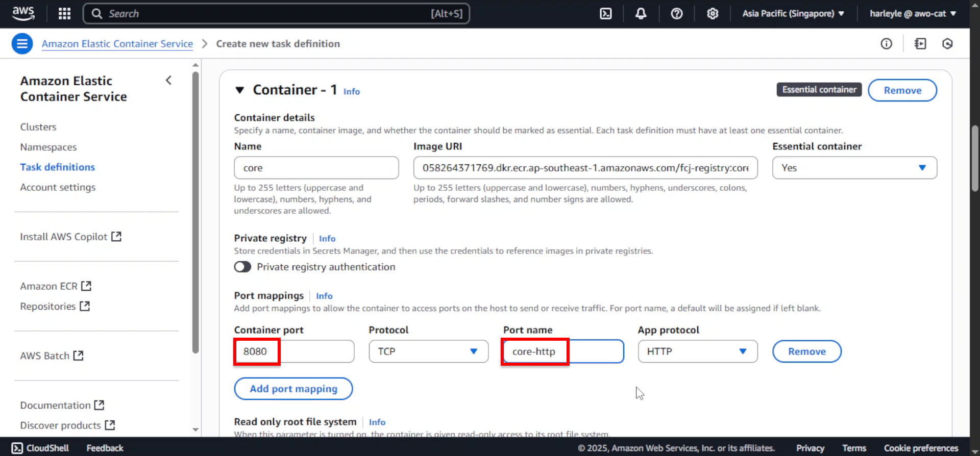The width and height of the screenshot is (980, 456).
Task: Open Namespaces in the sidebar
Action: pyautogui.click(x=48, y=147)
